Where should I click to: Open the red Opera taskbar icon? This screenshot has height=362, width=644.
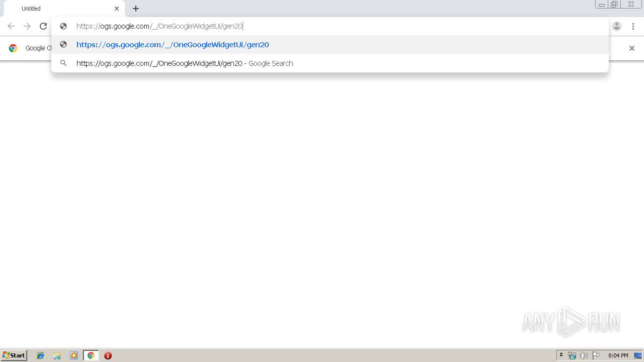coord(108,355)
